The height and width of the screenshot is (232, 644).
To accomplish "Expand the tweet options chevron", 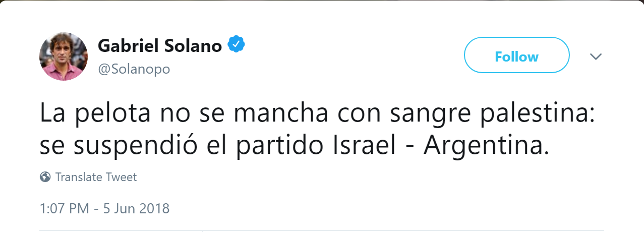I will point(596,56).
